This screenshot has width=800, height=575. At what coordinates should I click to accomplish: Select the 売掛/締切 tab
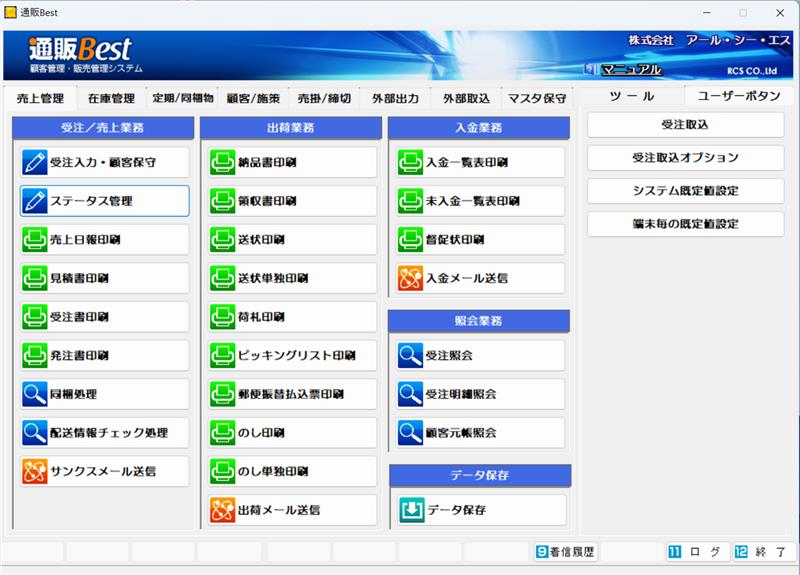pos(324,98)
